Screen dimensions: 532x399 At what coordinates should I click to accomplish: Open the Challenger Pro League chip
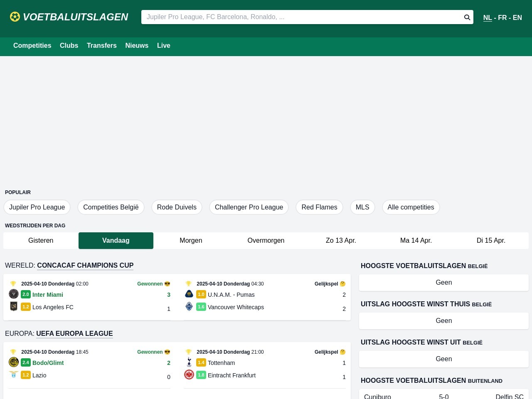(x=249, y=207)
